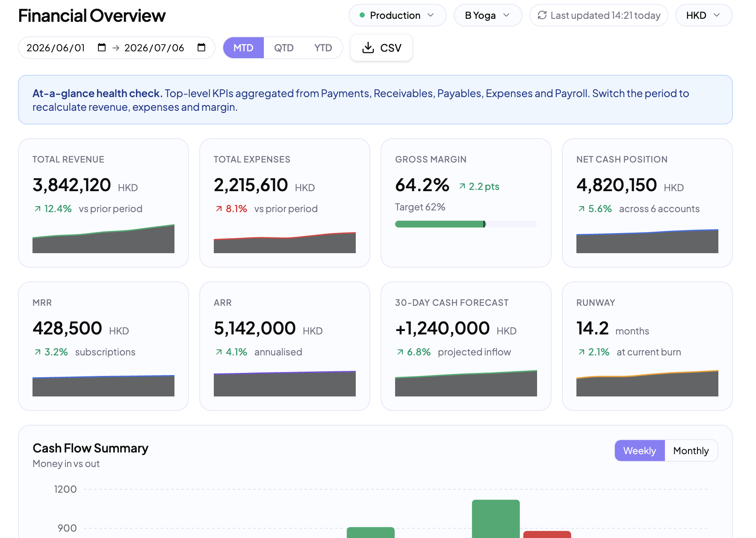This screenshot has height=538, width=756.
Task: Click the Gross Margin target progress bar
Action: pyautogui.click(x=466, y=224)
